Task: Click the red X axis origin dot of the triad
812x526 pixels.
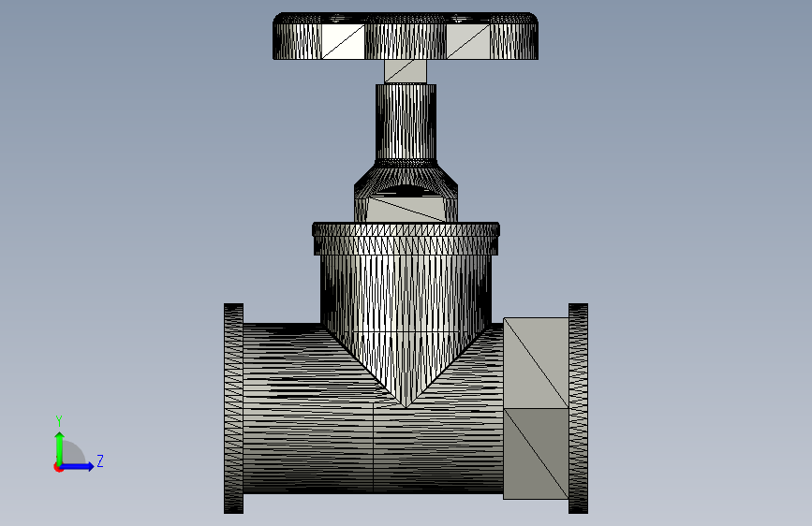Action: pyautogui.click(x=58, y=468)
